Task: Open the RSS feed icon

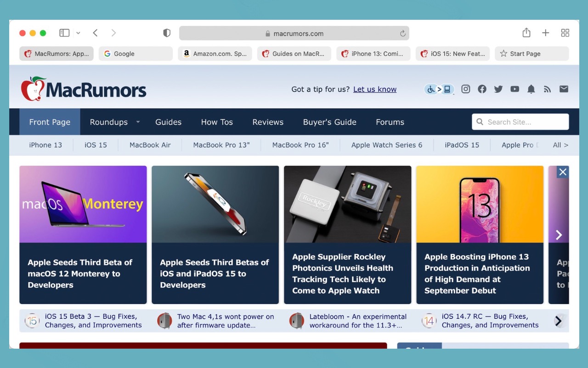Action: [547, 89]
